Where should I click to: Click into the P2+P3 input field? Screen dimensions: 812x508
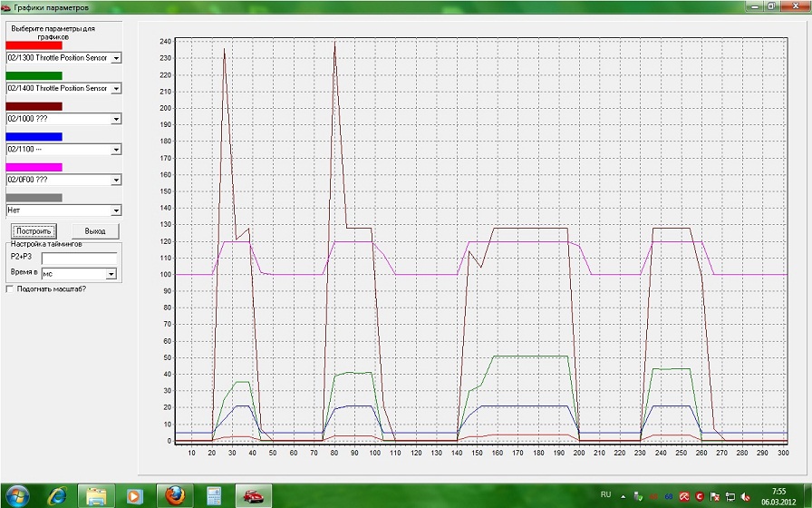point(79,259)
